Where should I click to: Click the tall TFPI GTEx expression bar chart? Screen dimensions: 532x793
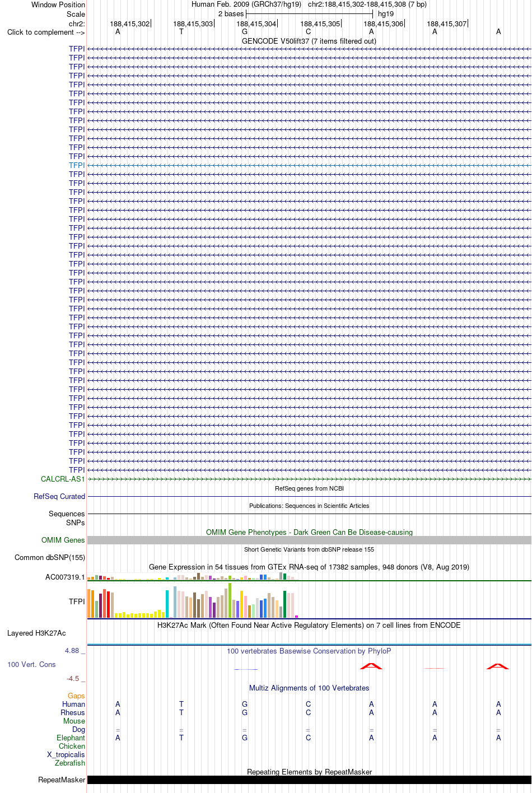[193, 601]
